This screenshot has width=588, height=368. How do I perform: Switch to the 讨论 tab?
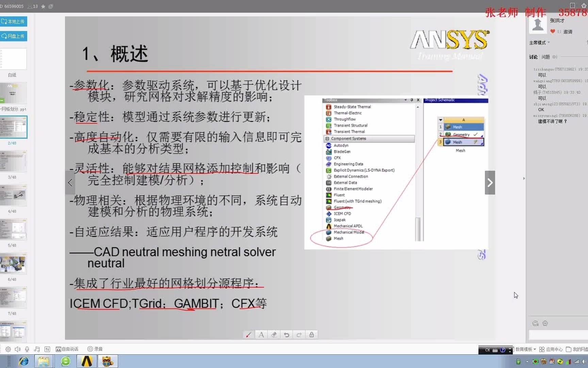pyautogui.click(x=533, y=57)
